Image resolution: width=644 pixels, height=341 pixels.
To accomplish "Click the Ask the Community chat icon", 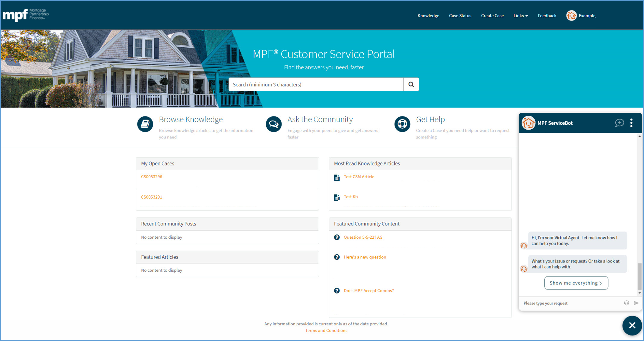I will (x=274, y=124).
